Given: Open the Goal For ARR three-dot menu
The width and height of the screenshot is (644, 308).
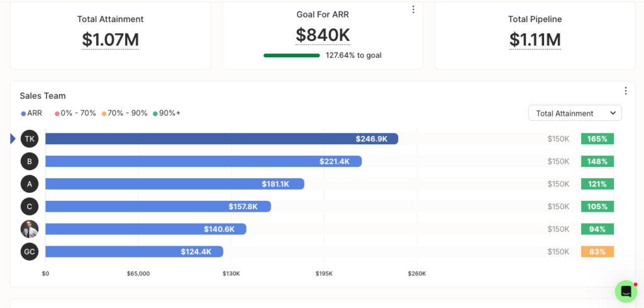Looking at the screenshot, I should point(413,9).
